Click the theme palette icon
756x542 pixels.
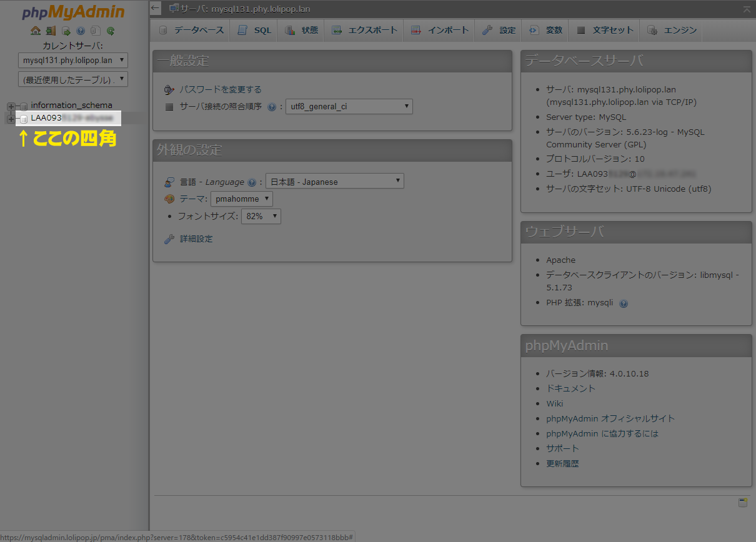click(169, 199)
